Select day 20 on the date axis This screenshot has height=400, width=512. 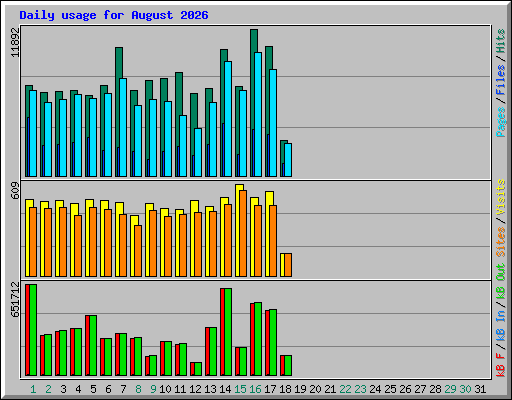(x=315, y=389)
